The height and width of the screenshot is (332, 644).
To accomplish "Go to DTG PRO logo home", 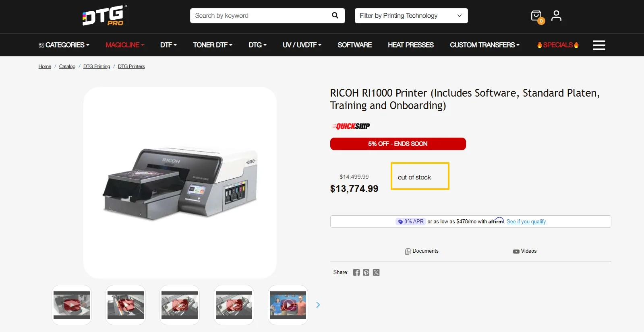I will coord(105,16).
